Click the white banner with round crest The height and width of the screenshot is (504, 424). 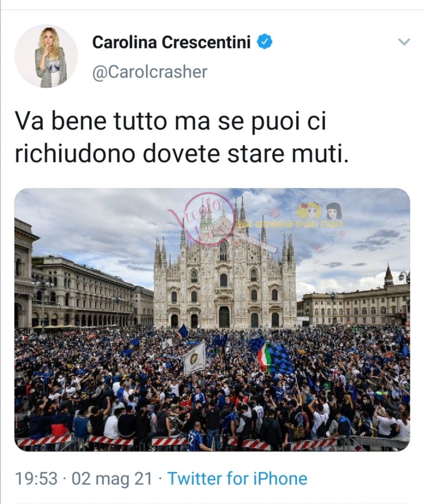pyautogui.click(x=194, y=358)
